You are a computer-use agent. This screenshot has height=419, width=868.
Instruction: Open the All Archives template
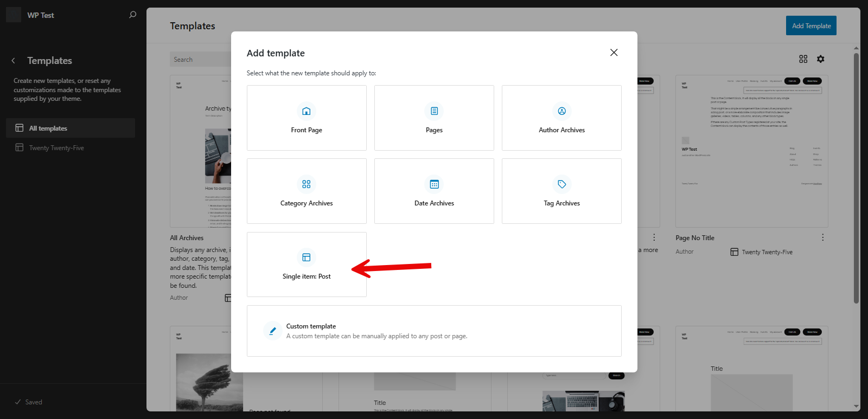pos(187,238)
